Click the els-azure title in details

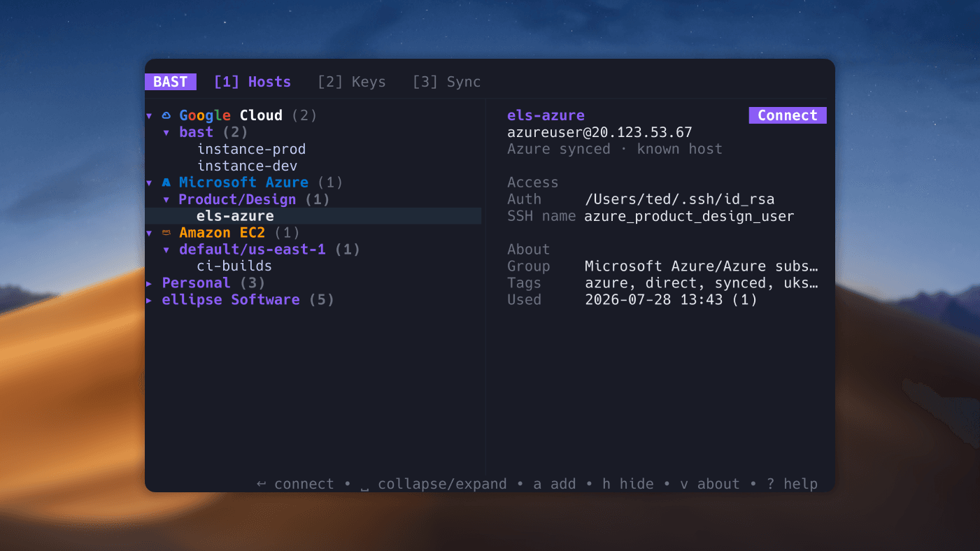[546, 115]
